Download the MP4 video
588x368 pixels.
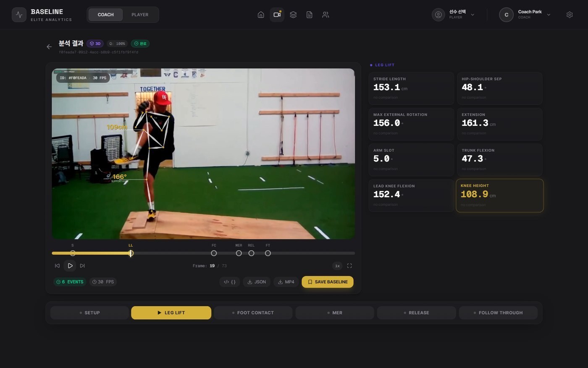point(286,282)
